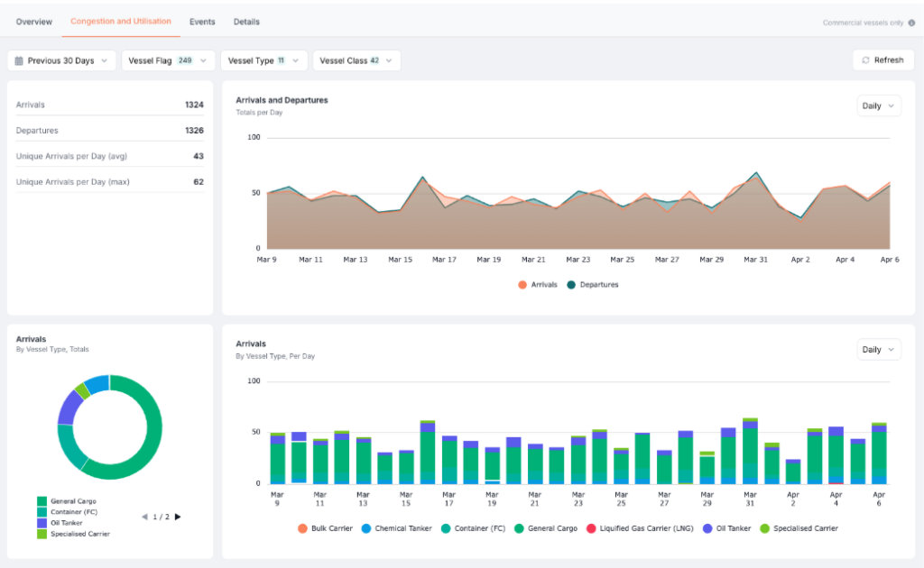This screenshot has height=568, width=924.
Task: Open Daily dropdown for Arrivals and Departures
Action: (879, 106)
